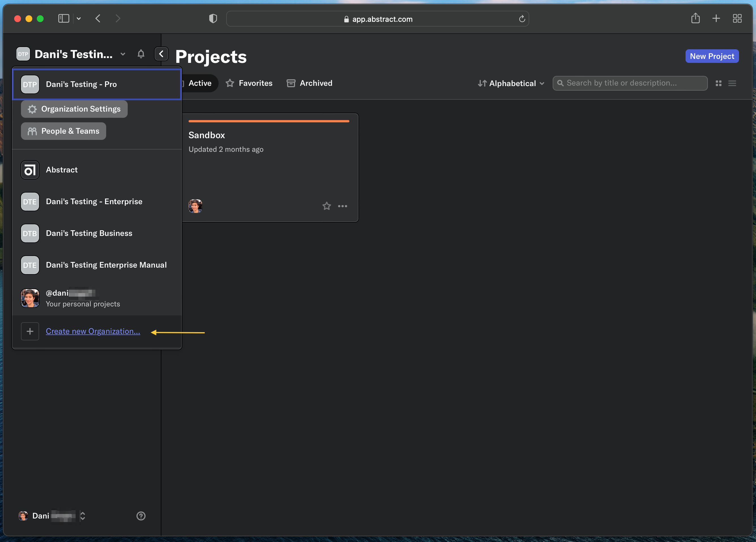Click the DTP organization avatar in header
Viewport: 756px width, 542px height.
click(x=23, y=54)
